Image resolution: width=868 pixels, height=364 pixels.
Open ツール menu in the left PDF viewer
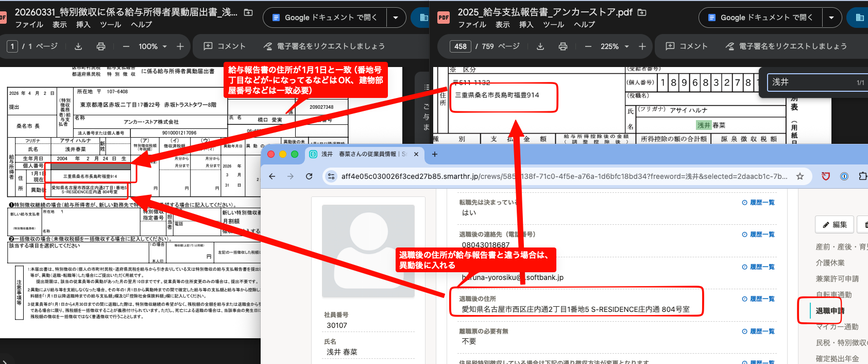point(110,25)
